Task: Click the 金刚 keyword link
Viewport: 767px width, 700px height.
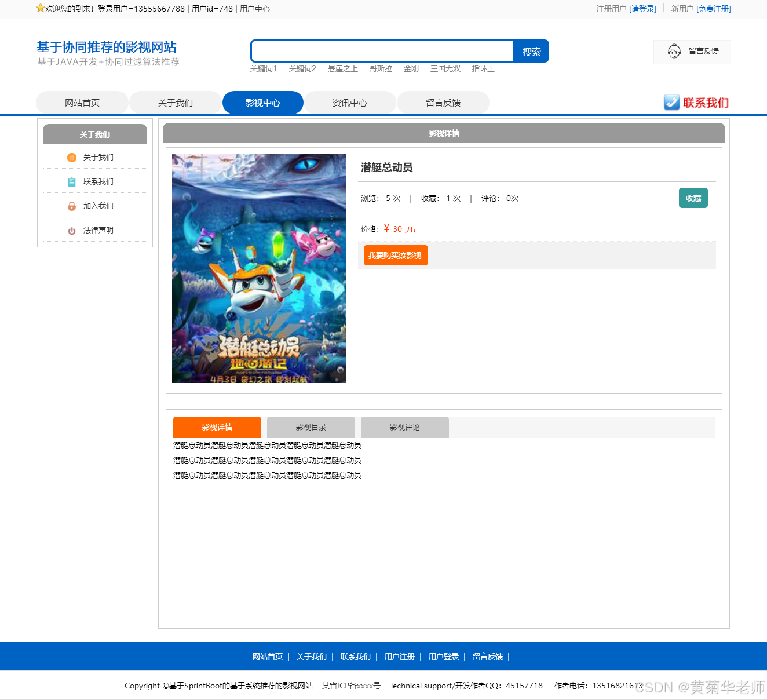Action: pyautogui.click(x=411, y=68)
